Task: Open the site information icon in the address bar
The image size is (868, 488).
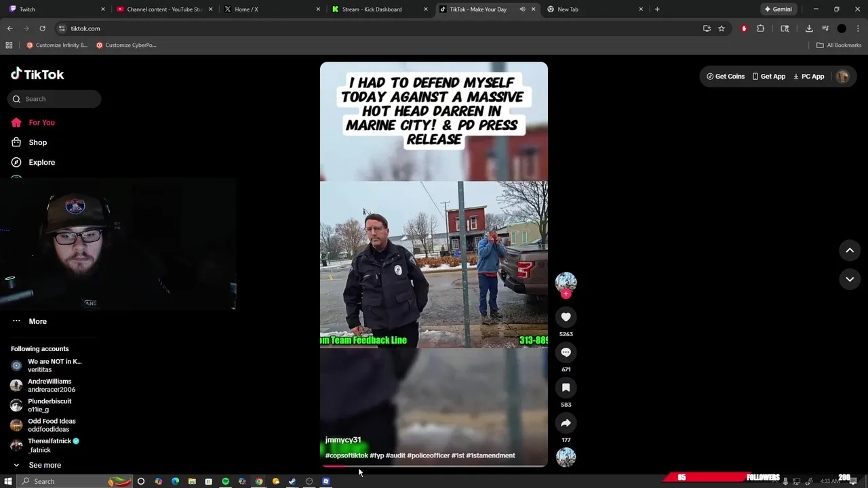Action: pos(62,28)
